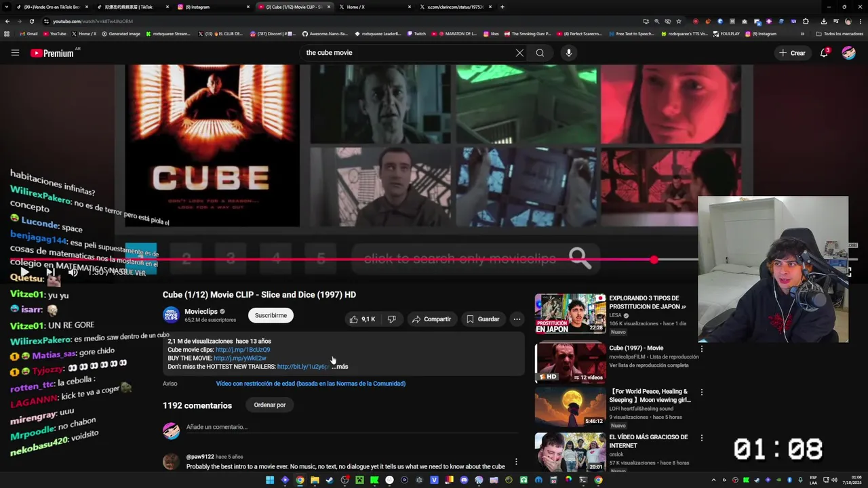Viewport: 868px width, 488px height.
Task: Subscribe to Movieclips with Suscribirme
Action: [271, 315]
